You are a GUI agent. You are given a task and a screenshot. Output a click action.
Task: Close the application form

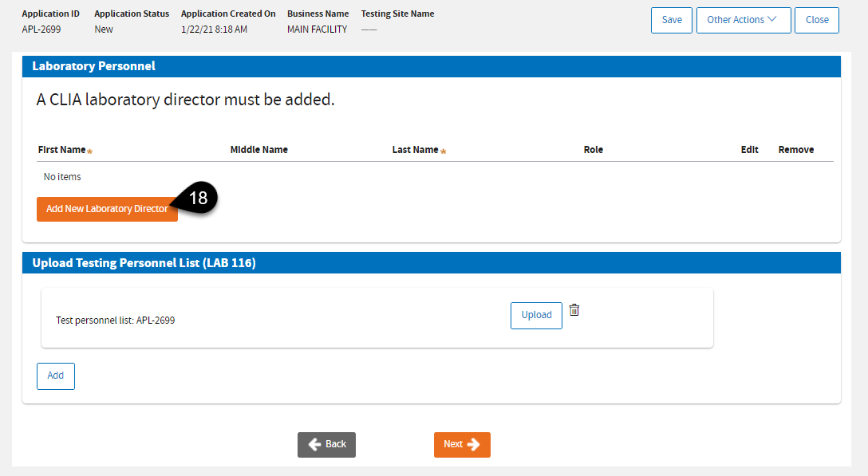pyautogui.click(x=816, y=20)
